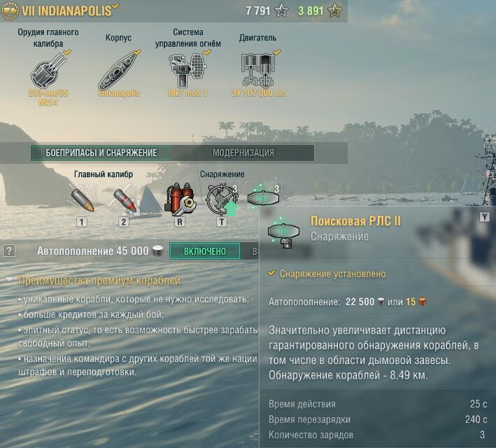Switch to the Модернизация tab

click(243, 153)
